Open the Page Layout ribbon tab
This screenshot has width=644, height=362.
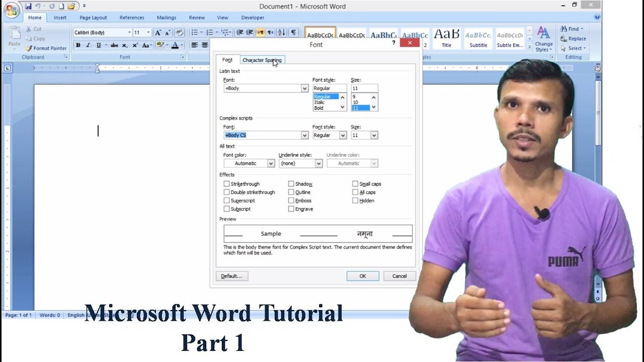(93, 18)
